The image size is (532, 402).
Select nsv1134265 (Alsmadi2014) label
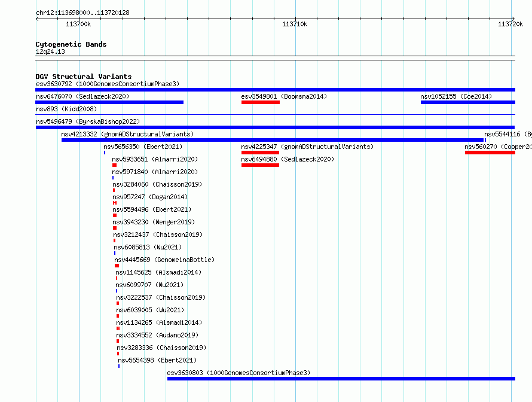pos(159,322)
